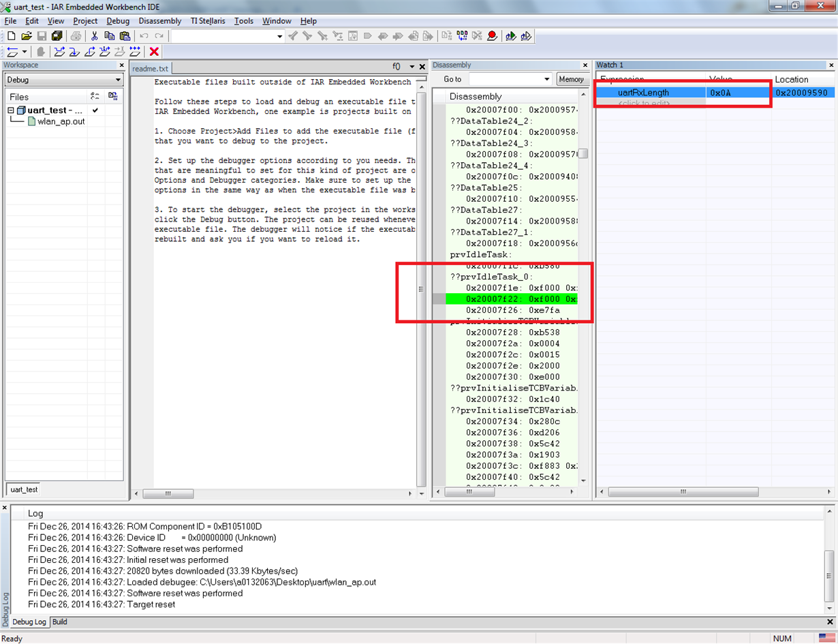Click the Stop Build icon
Image resolution: width=838 pixels, height=644 pixels.
[x=477, y=36]
